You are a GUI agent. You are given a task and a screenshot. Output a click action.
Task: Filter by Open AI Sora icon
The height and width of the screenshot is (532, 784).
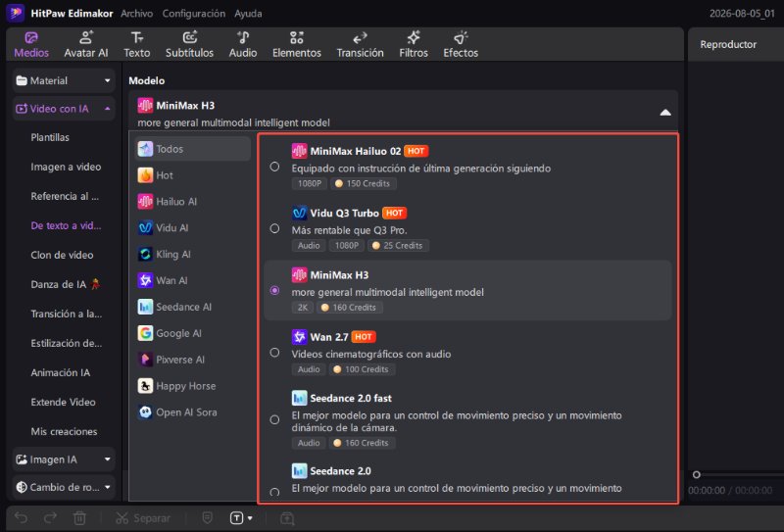(x=145, y=412)
